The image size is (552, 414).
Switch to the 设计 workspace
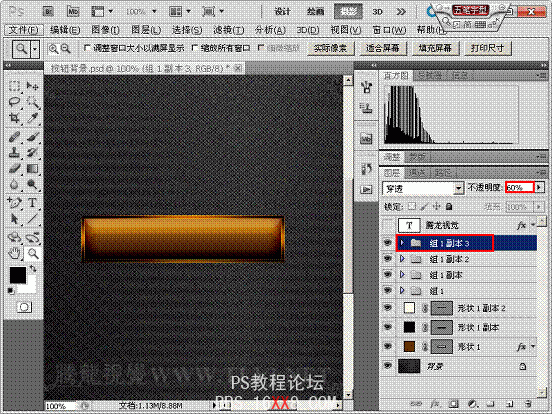coord(282,12)
